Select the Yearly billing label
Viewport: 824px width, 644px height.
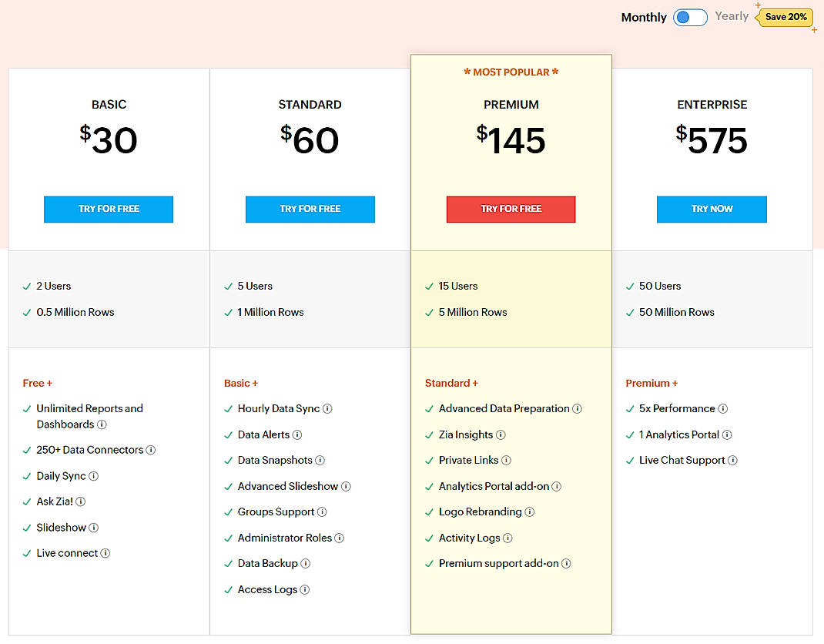(731, 15)
